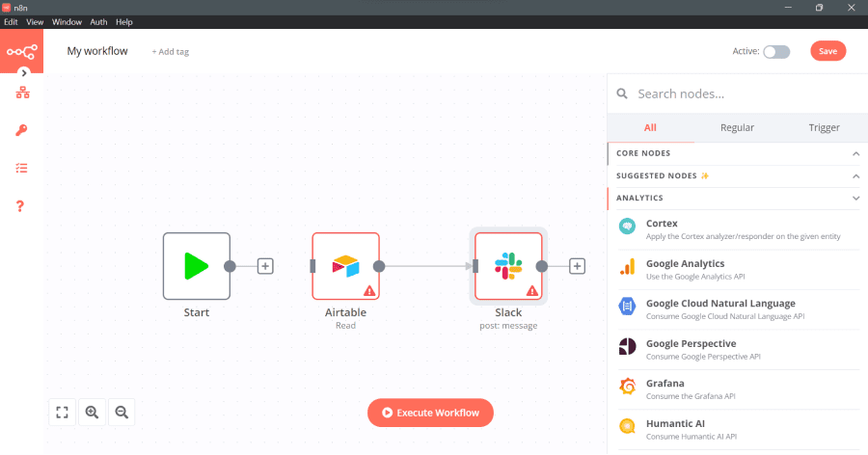Open the View menu
The image size is (868, 455).
(x=35, y=22)
